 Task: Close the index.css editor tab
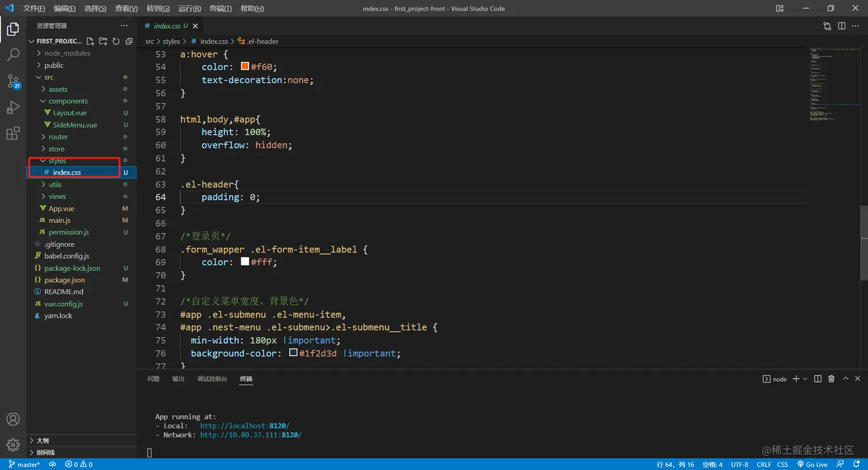(x=196, y=26)
